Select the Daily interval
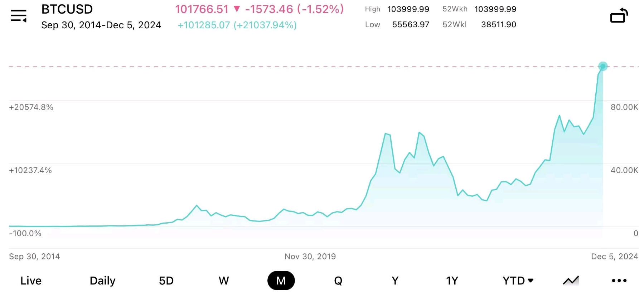 pos(102,281)
